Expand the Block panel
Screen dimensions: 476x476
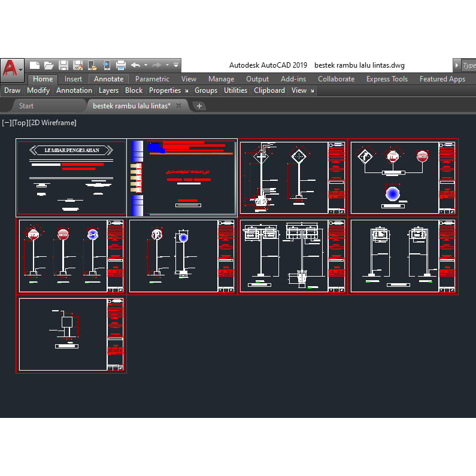[134, 90]
